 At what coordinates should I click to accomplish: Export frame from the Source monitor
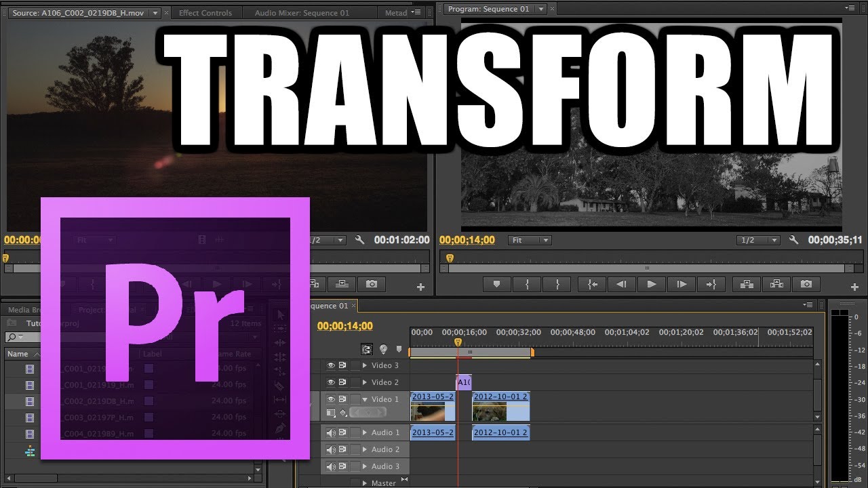pyautogui.click(x=372, y=285)
